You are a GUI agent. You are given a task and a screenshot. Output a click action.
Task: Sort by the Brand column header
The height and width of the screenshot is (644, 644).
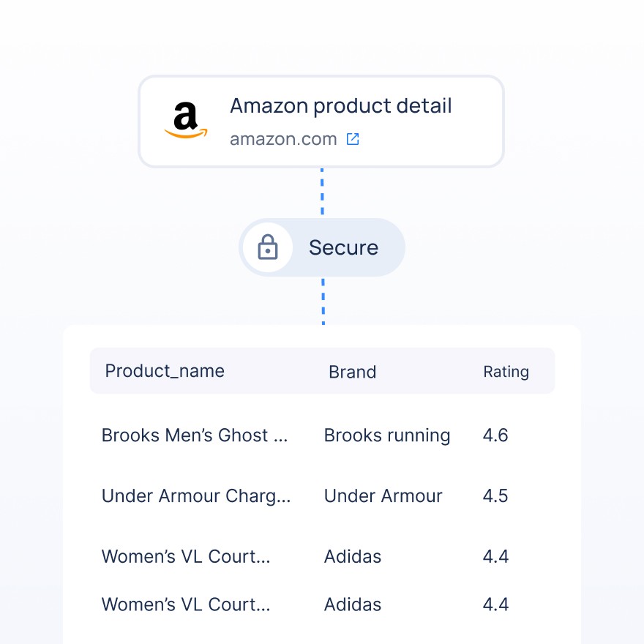point(353,372)
